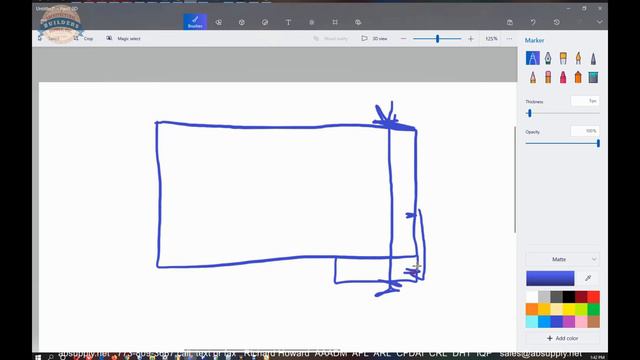Switch to the 2D shapes tab

(x=218, y=22)
